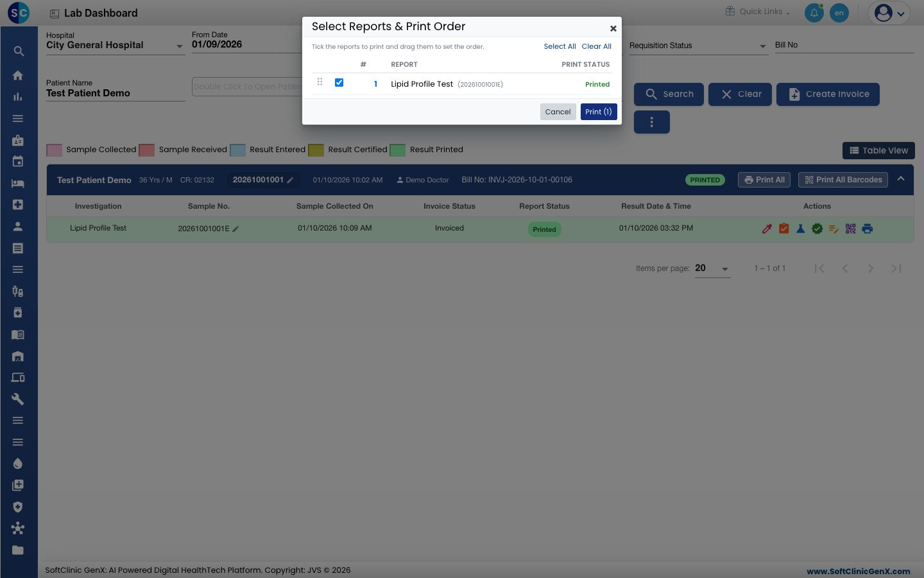Edit sample number 20261001E pencil icon

[235, 229]
